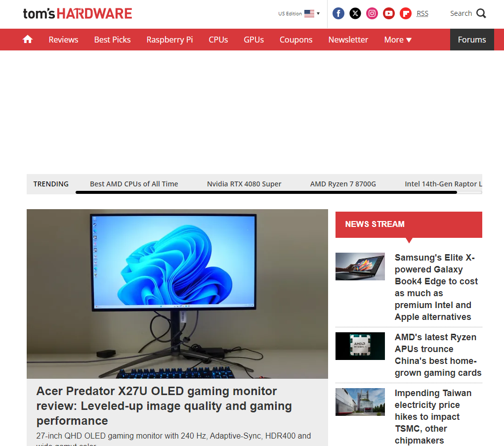This screenshot has width=504, height=446.
Task: Open the US Edition region dropdown
Action: tap(298, 13)
